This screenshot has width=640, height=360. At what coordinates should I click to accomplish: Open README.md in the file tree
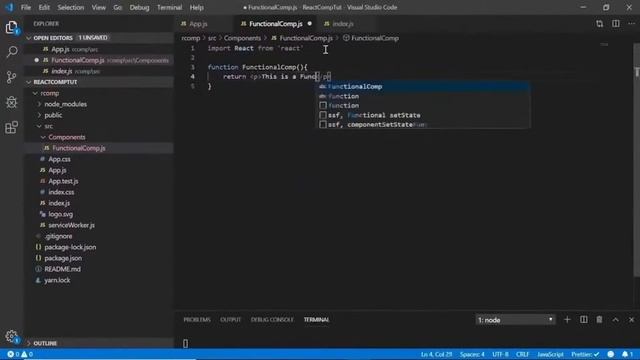(62, 269)
